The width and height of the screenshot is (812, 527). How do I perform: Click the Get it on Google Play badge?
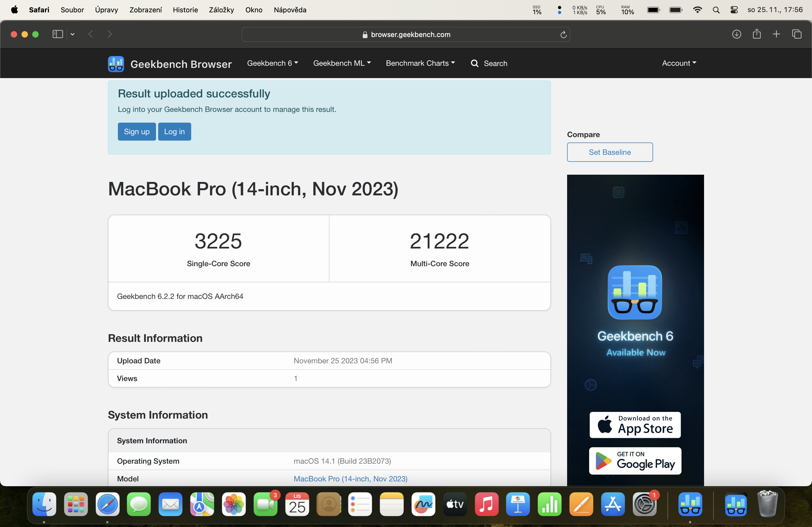coord(635,461)
